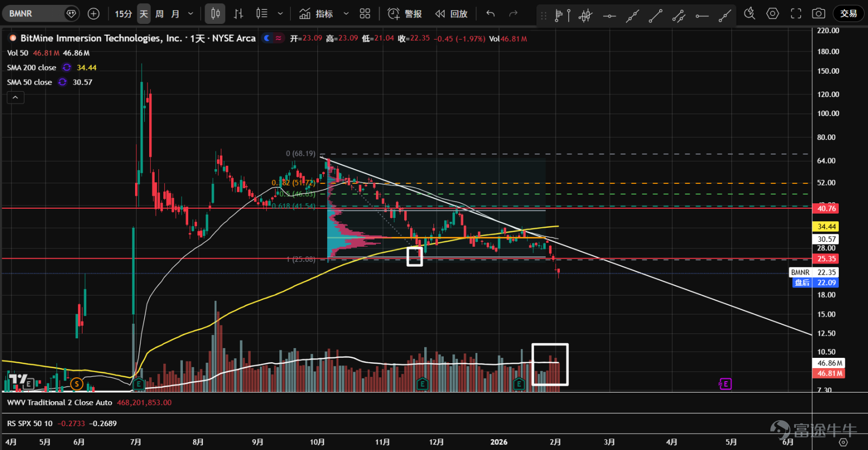Open the layout grid icon

[365, 14]
